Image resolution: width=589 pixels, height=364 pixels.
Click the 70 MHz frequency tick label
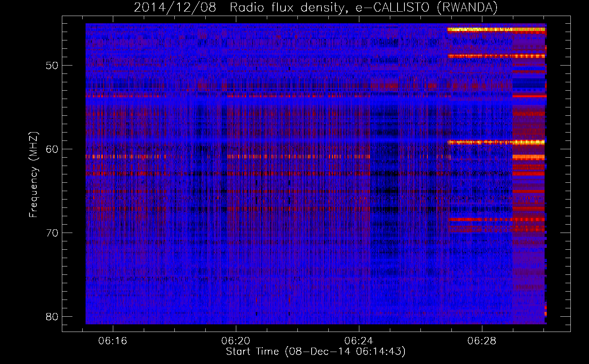(x=52, y=233)
